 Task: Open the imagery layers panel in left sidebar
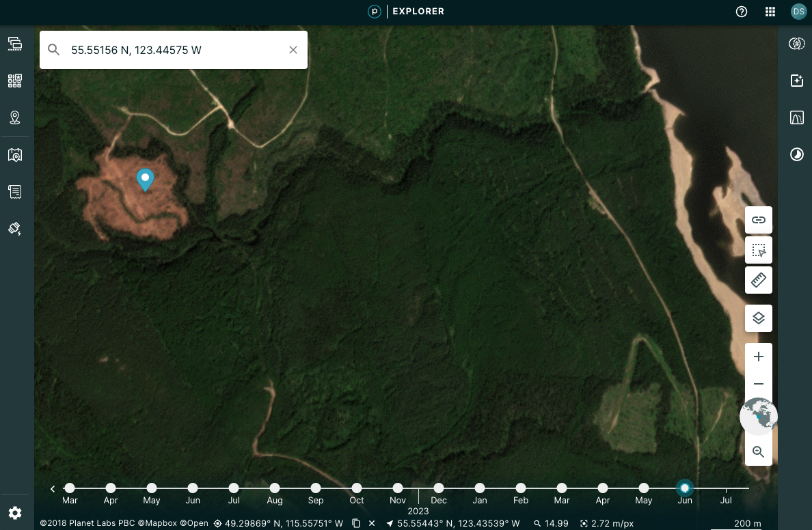click(x=15, y=44)
